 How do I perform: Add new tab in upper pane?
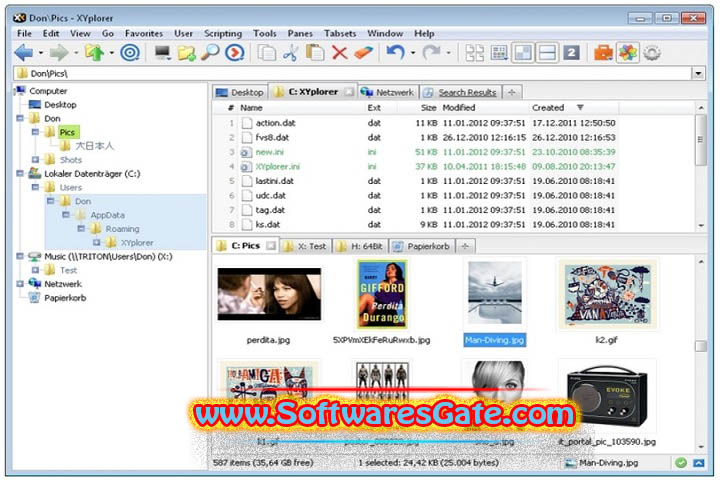(x=512, y=92)
